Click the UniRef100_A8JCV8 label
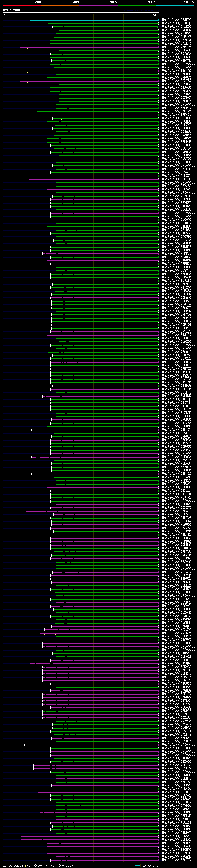197x868 pixels. click(x=176, y=33)
